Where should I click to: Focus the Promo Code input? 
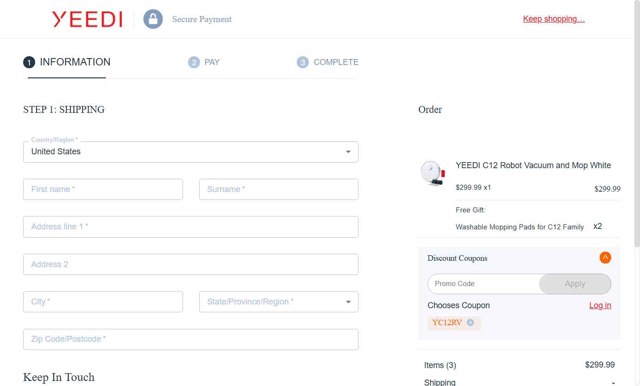pyautogui.click(x=484, y=284)
